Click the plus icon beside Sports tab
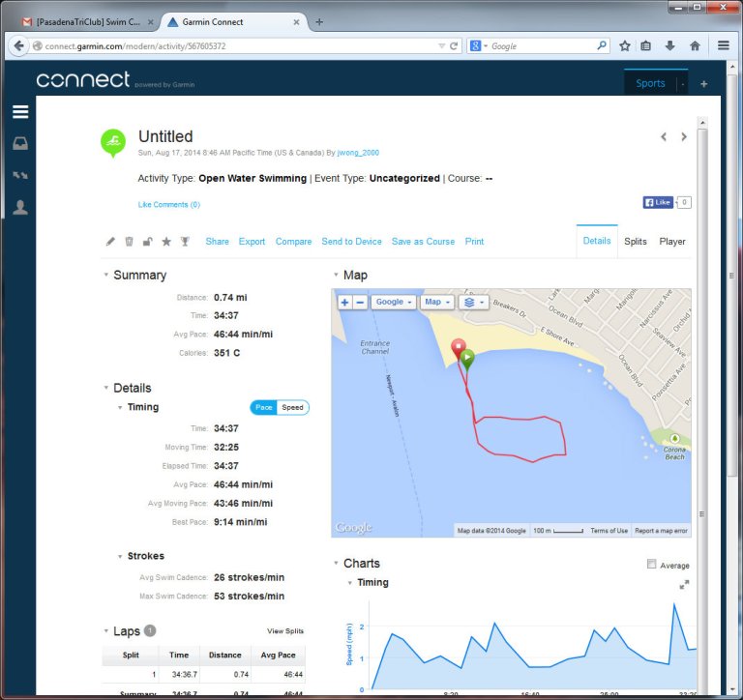 (704, 84)
